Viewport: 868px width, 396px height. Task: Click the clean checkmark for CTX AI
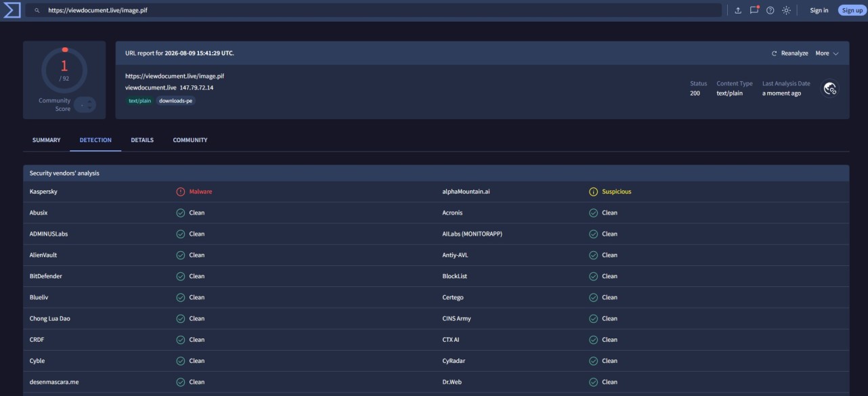coord(593,340)
